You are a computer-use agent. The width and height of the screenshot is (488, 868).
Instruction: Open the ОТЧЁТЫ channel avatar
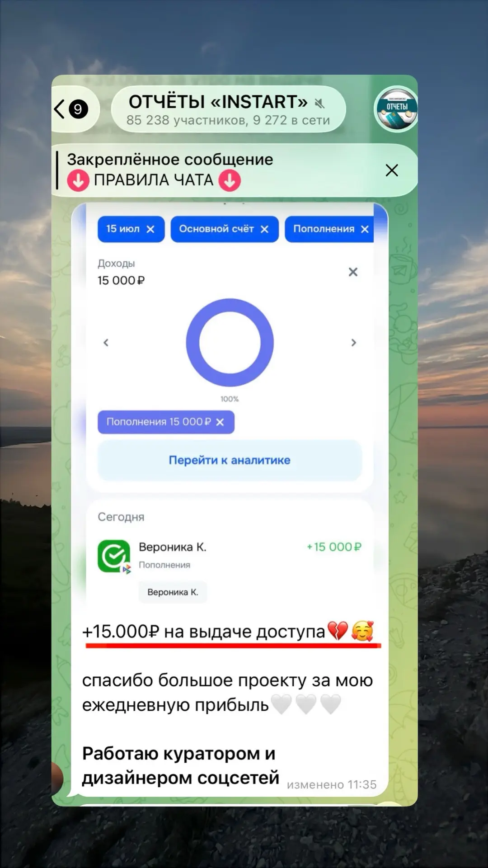pos(396,109)
